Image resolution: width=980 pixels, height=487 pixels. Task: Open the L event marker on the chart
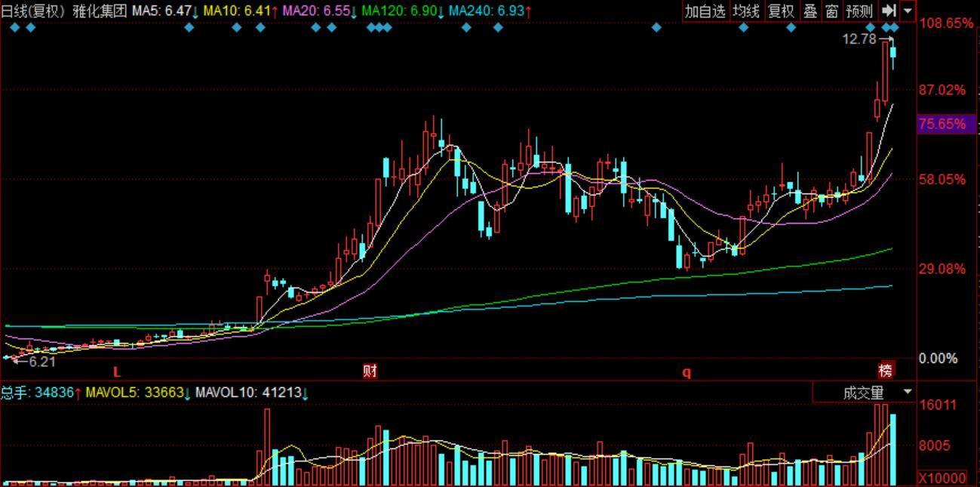click(x=117, y=371)
